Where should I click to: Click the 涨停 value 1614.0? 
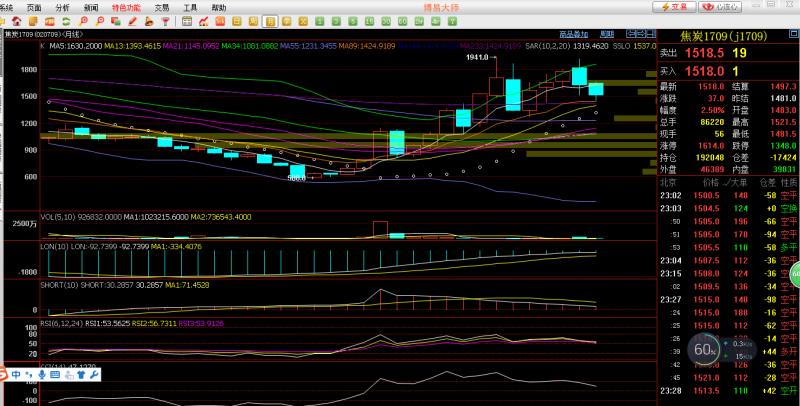coord(711,145)
